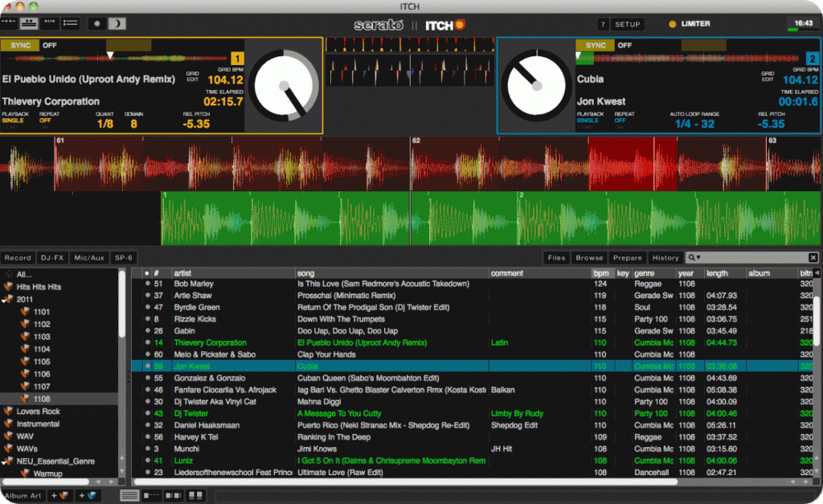Open the DJ-FX panel tab
Screen dimensions: 823x504
(51, 257)
